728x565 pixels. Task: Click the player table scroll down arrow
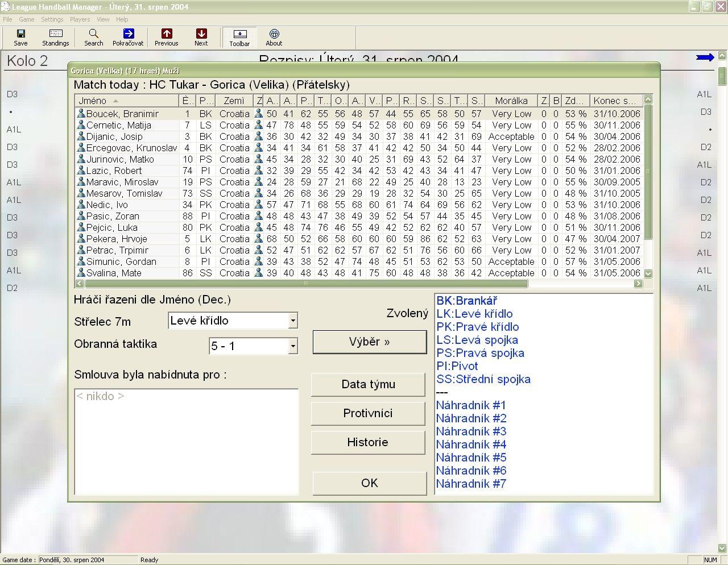[648, 273]
